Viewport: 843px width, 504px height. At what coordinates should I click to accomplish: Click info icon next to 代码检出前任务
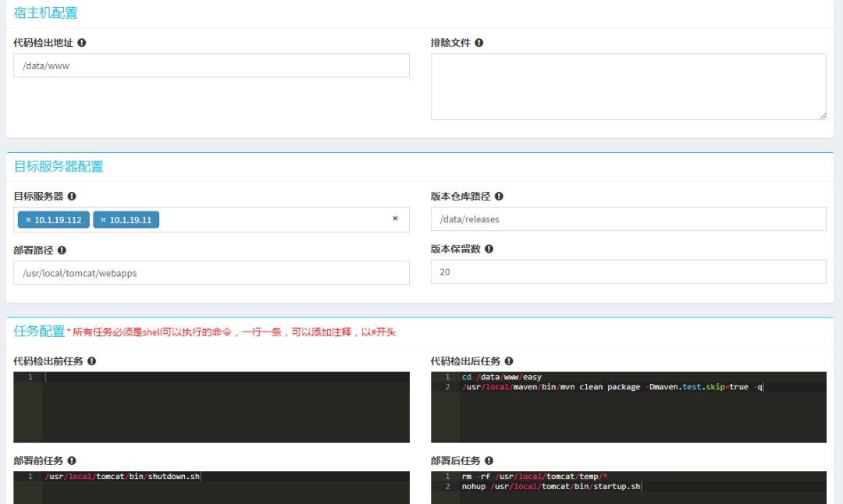pyautogui.click(x=92, y=361)
